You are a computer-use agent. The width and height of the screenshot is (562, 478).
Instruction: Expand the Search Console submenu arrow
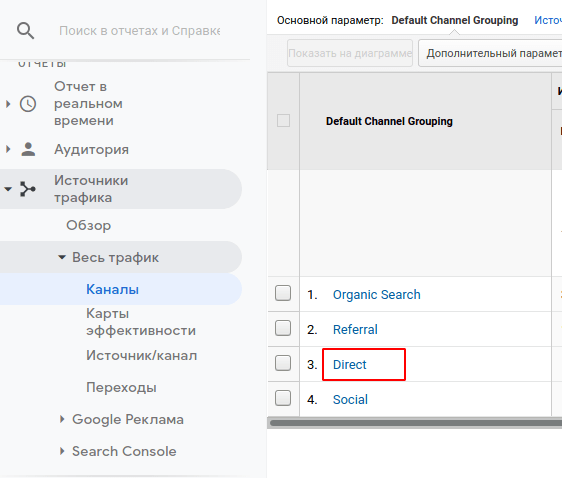pyautogui.click(x=62, y=451)
